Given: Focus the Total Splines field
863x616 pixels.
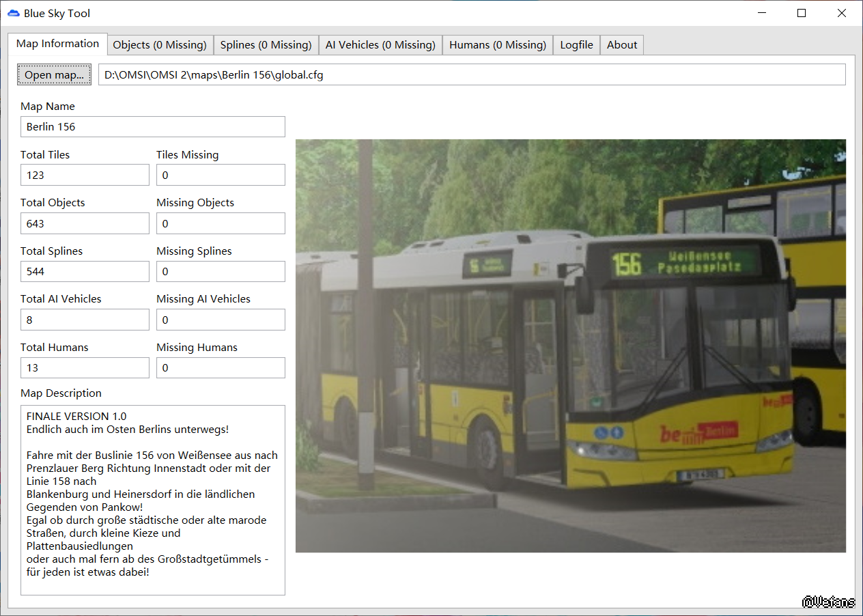Looking at the screenshot, I should tap(85, 272).
